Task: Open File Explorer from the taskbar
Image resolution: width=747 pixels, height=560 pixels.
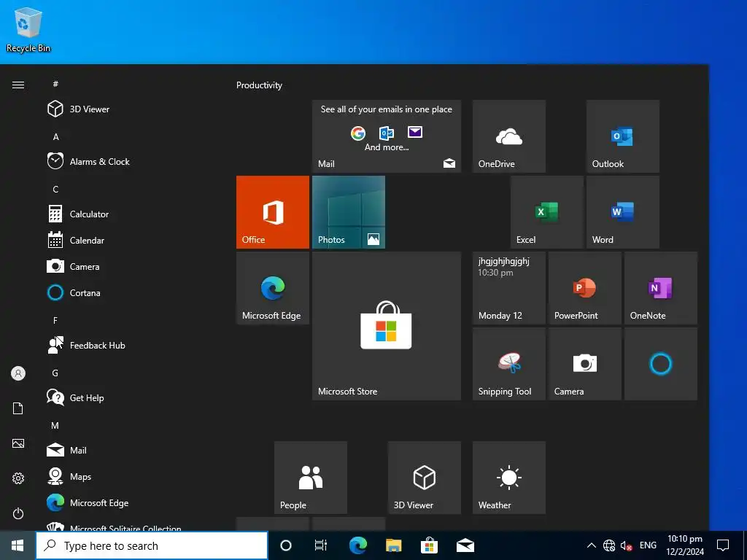Action: point(393,545)
